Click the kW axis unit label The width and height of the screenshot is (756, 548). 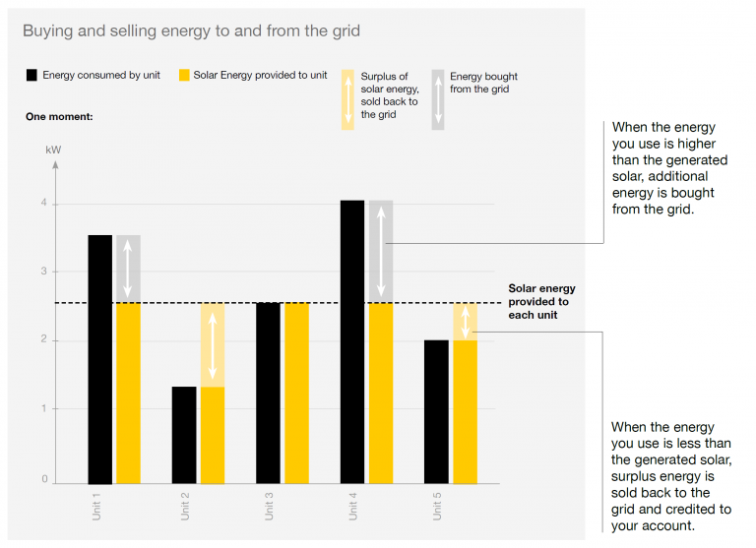(53, 150)
